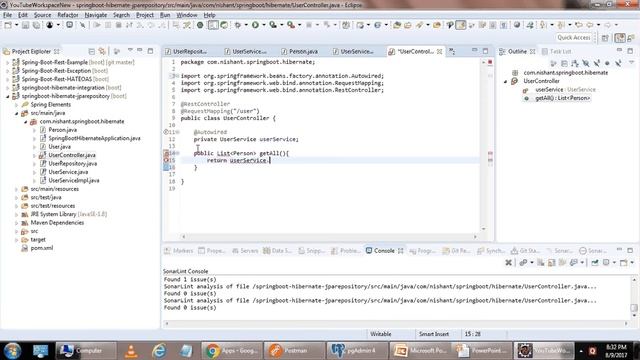Toggle Scroll Lock in console toolbar
640x360 pixels.
tap(552, 262)
